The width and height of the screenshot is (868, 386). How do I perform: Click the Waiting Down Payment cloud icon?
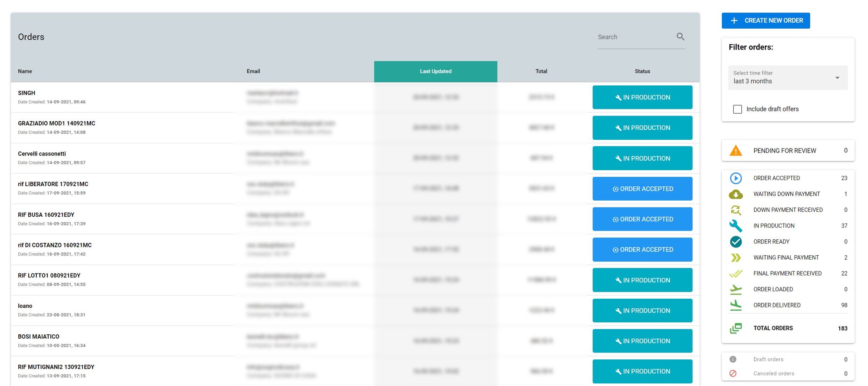coord(736,194)
